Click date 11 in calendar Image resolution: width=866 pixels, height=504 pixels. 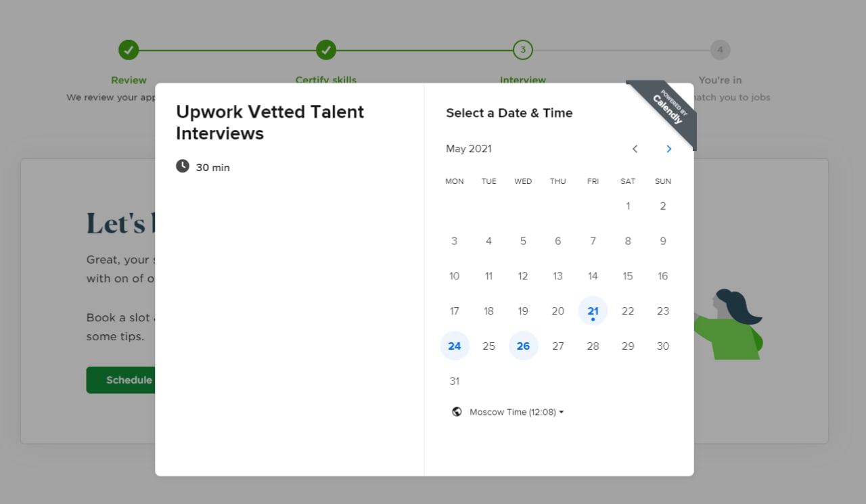[x=488, y=276]
